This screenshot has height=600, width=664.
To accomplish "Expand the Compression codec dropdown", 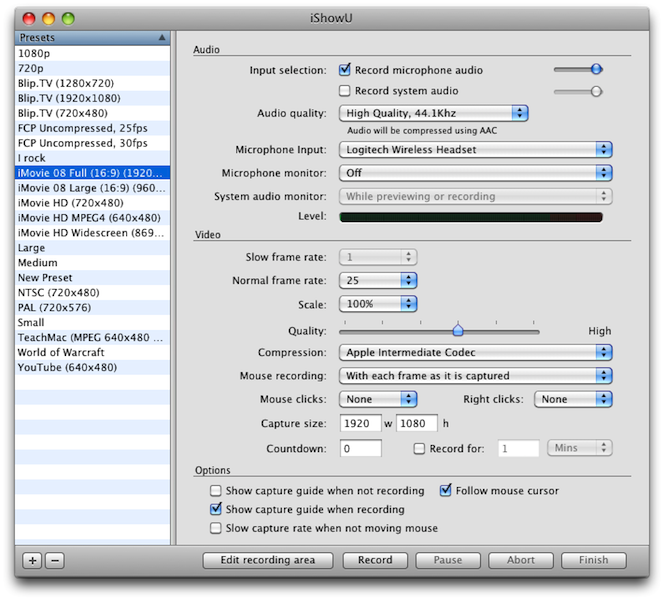I will point(475,352).
